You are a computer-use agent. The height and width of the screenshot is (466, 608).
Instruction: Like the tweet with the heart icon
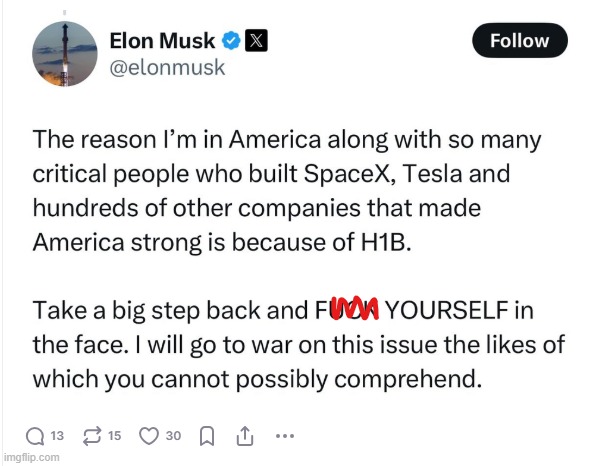click(150, 436)
